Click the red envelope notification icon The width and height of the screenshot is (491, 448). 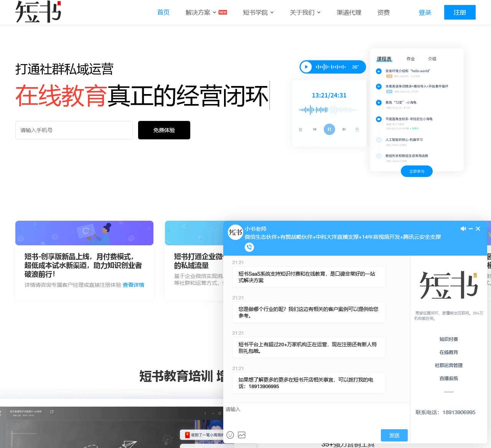point(187,435)
